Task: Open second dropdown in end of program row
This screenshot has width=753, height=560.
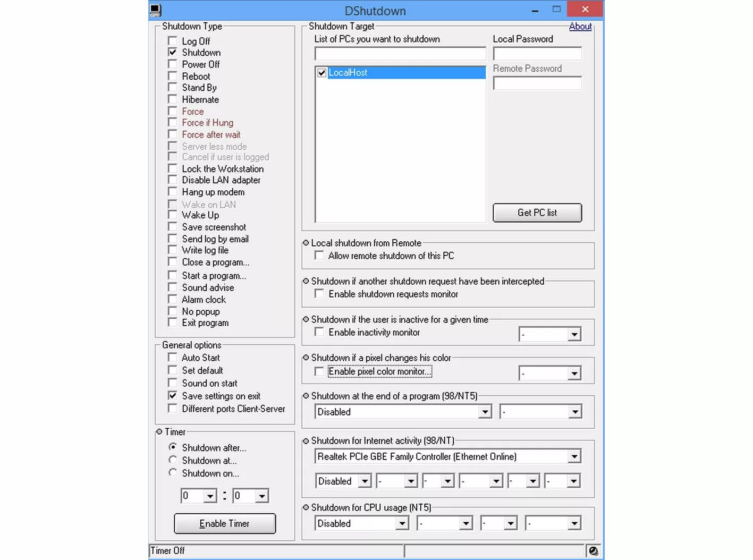Action: (x=575, y=412)
